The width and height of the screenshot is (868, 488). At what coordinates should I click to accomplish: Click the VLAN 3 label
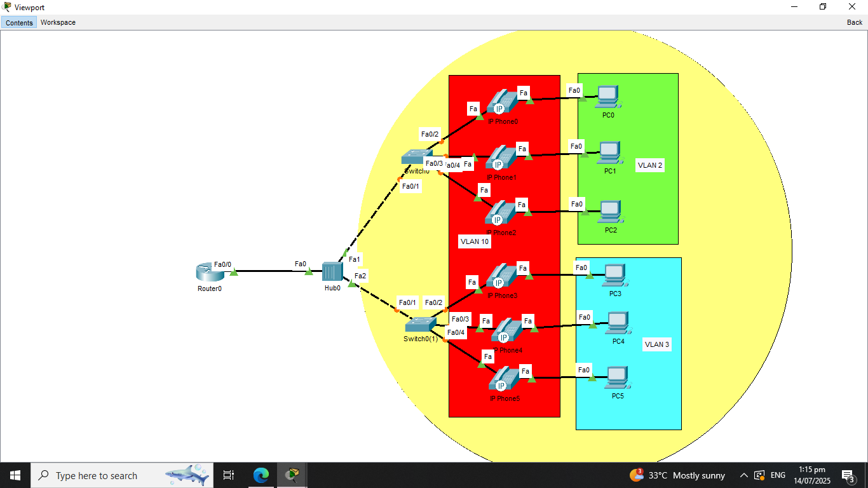pos(657,344)
